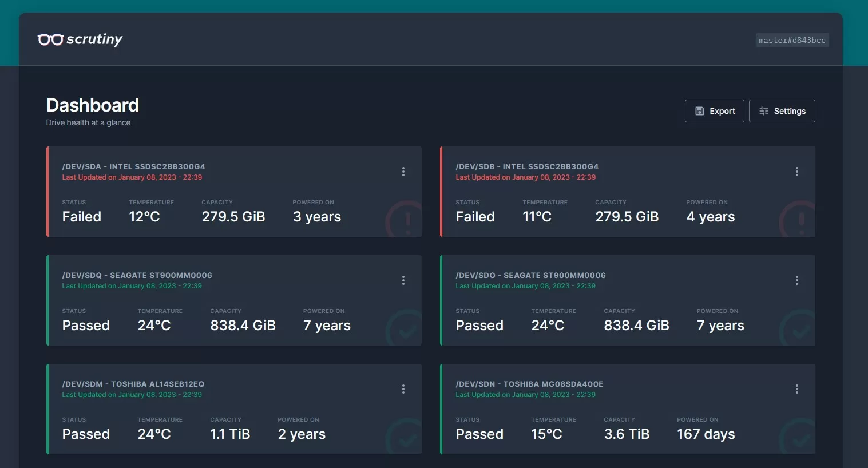Click the 12°C temperature value
The image size is (868, 468).
click(x=144, y=217)
